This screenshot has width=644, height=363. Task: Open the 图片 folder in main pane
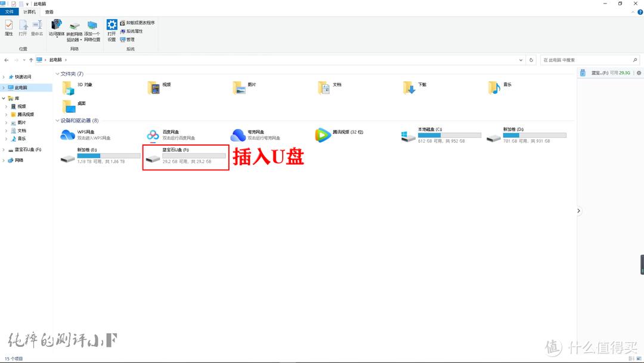pyautogui.click(x=245, y=88)
